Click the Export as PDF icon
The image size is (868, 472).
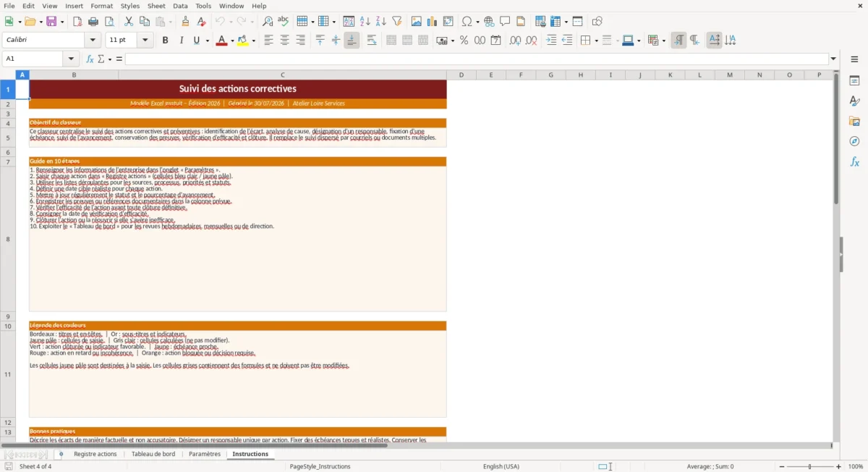point(77,22)
